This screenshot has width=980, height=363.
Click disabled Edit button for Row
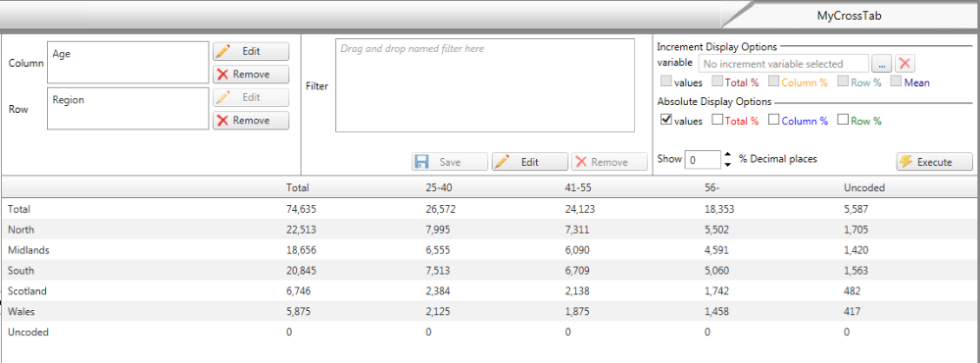251,98
